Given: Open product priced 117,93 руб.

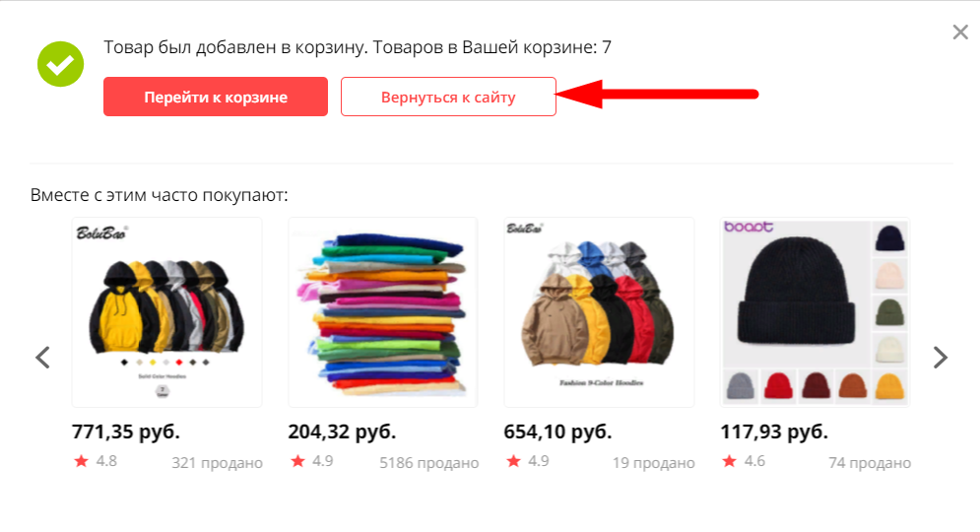Looking at the screenshot, I should click(774, 432).
